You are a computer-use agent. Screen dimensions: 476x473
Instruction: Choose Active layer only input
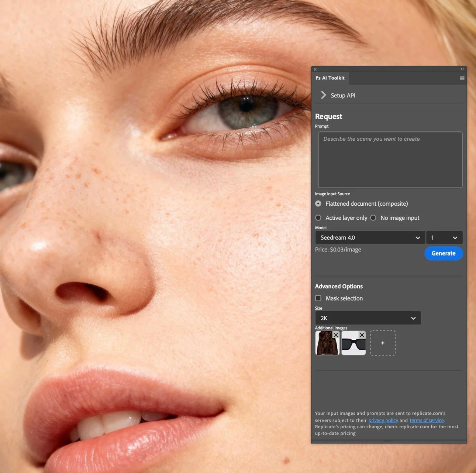tap(318, 218)
